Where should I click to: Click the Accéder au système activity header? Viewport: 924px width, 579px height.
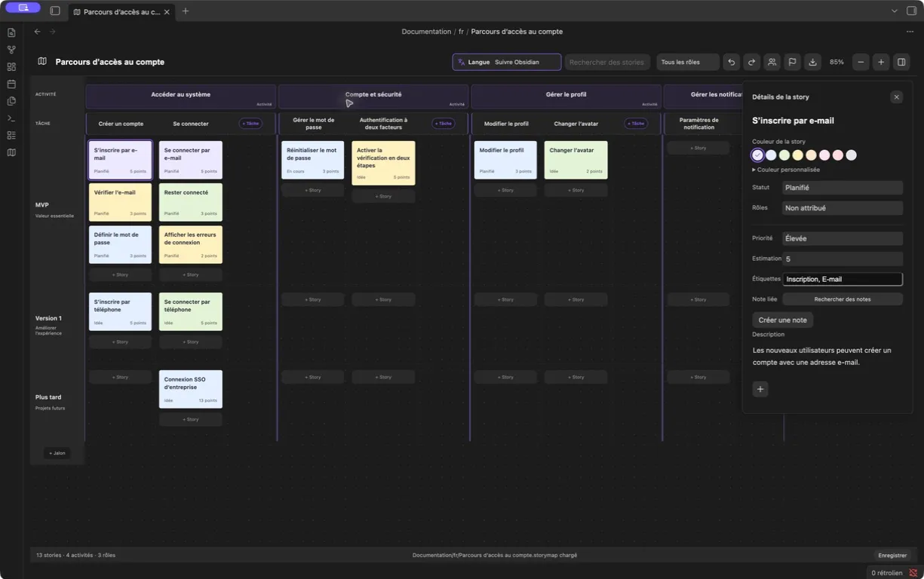click(x=180, y=96)
